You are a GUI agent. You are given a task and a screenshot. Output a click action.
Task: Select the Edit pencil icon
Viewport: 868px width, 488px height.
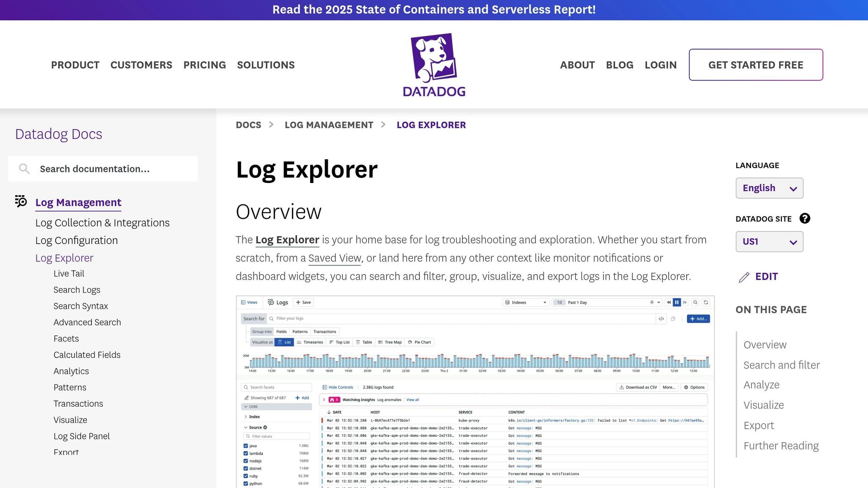point(744,277)
